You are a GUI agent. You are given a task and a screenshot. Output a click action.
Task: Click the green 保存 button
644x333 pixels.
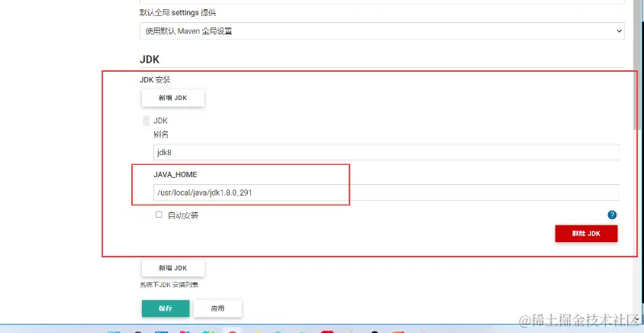(166, 309)
